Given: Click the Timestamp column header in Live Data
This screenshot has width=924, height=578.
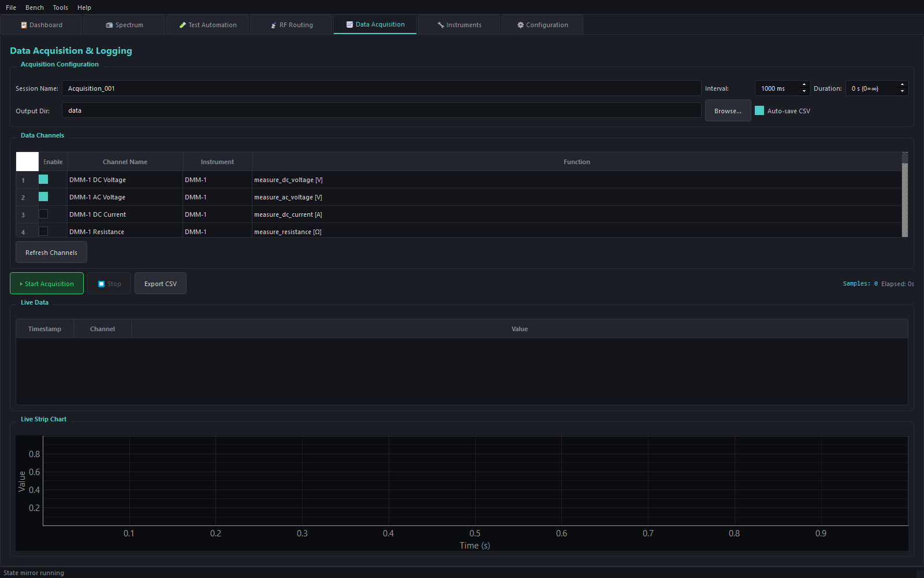Looking at the screenshot, I should [45, 329].
